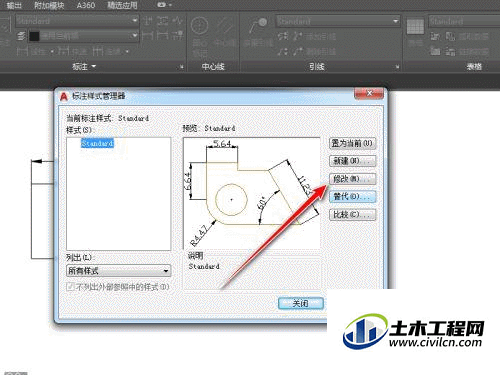Open the 附加模块 ribbon tab
The width and height of the screenshot is (500, 375).
pyautogui.click(x=49, y=5)
